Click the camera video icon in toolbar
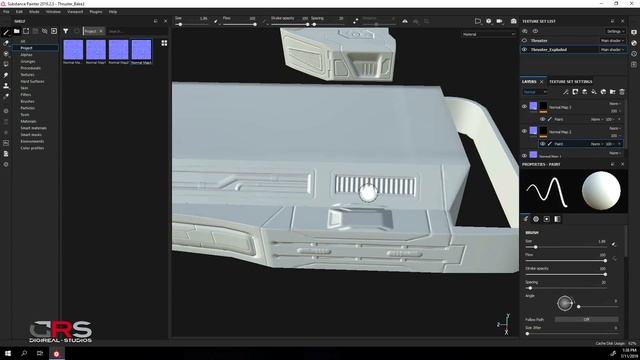Image resolution: width=640 pixels, height=360 pixels. pyautogui.click(x=499, y=21)
